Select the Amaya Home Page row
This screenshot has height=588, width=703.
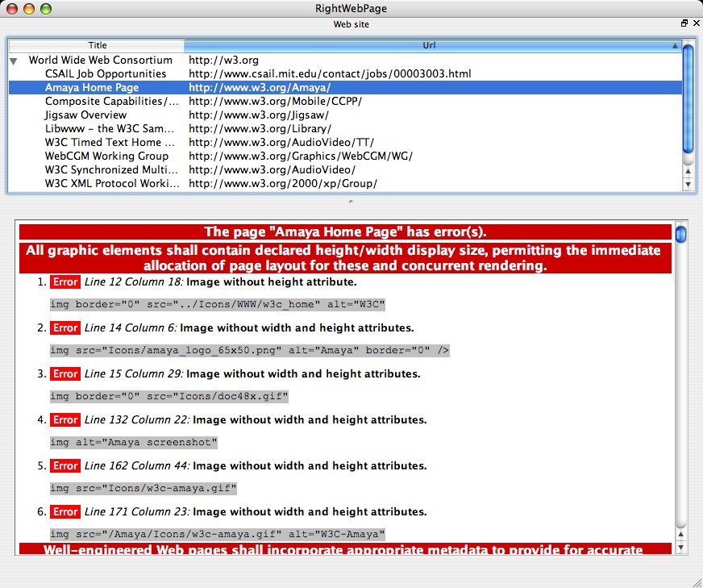[345, 87]
